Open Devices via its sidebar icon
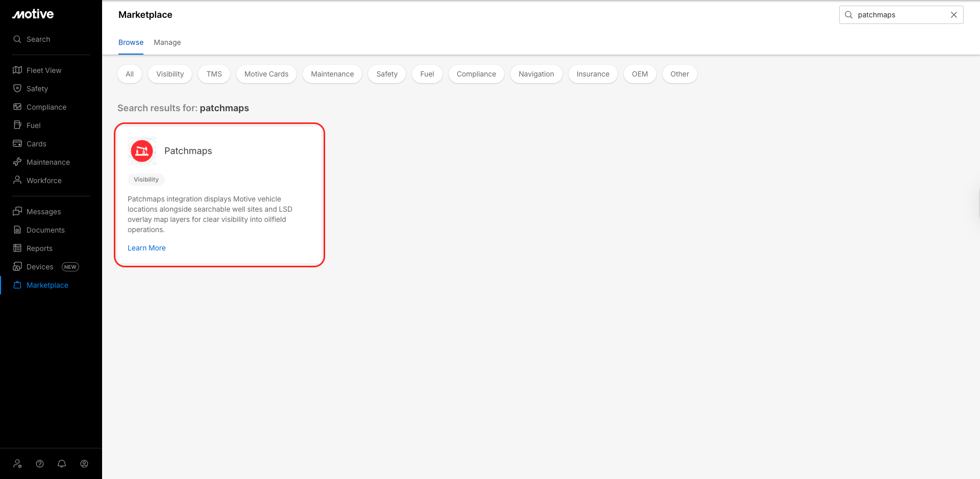This screenshot has width=980, height=479. click(x=17, y=266)
